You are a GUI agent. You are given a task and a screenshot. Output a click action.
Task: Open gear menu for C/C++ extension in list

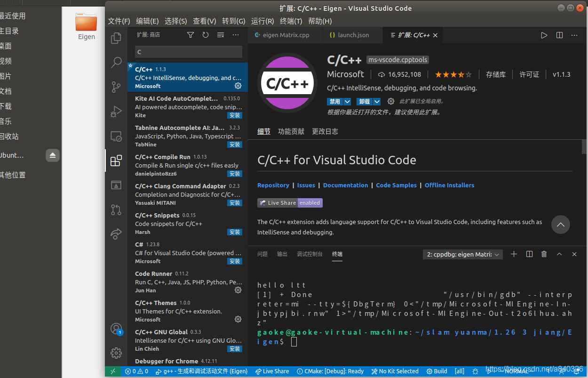click(238, 86)
